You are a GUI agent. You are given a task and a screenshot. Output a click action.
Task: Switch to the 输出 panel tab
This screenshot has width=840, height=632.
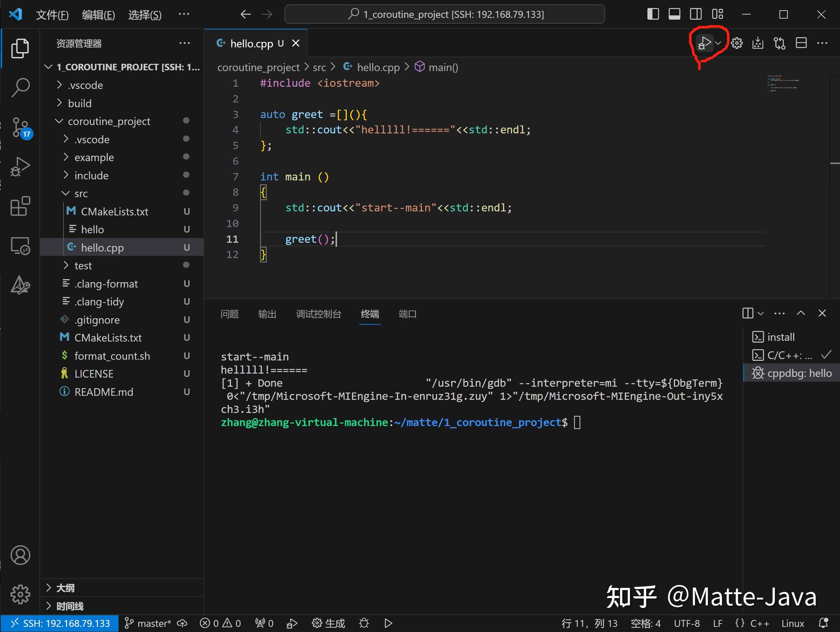pos(267,314)
